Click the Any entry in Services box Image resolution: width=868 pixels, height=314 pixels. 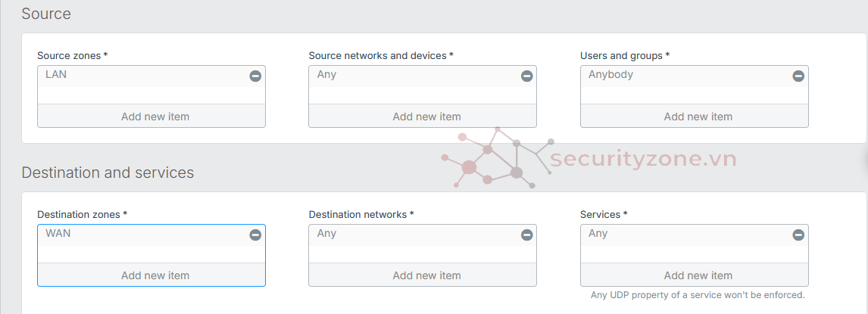click(598, 234)
